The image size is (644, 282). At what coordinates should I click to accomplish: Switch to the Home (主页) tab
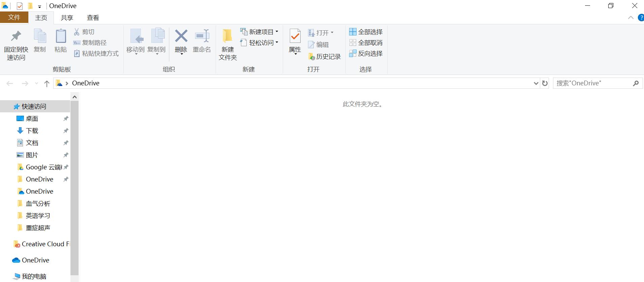(x=41, y=18)
